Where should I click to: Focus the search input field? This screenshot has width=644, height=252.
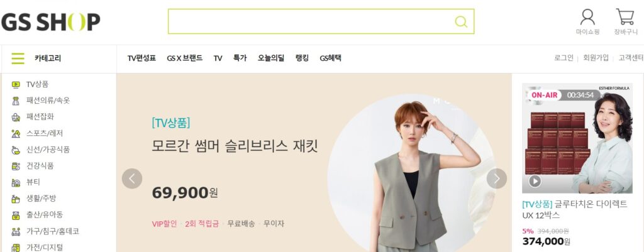coord(312,21)
